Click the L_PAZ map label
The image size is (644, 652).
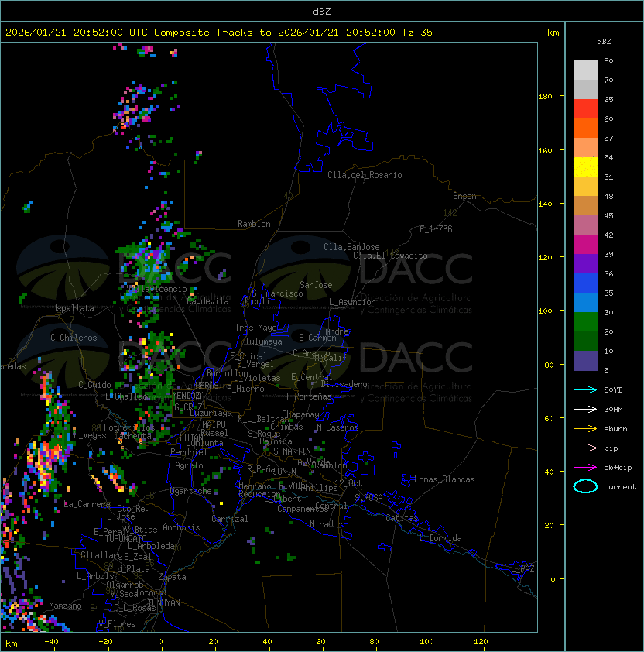coord(522,569)
